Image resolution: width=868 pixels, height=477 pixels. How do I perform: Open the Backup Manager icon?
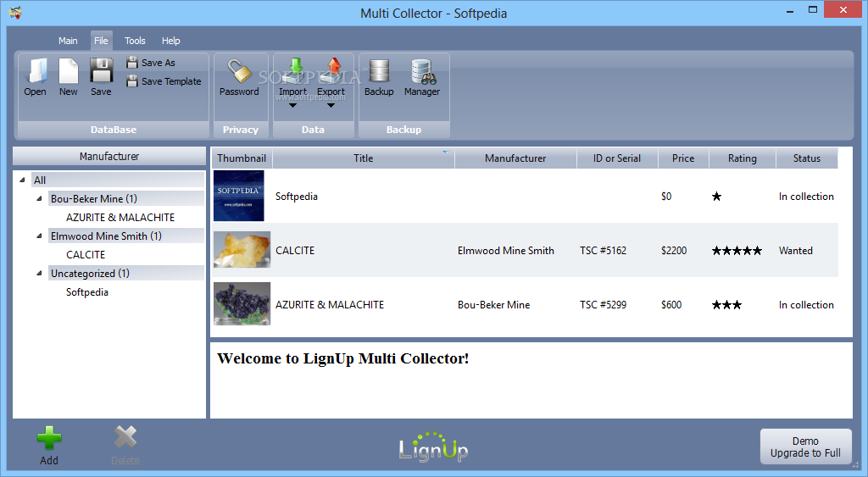423,71
